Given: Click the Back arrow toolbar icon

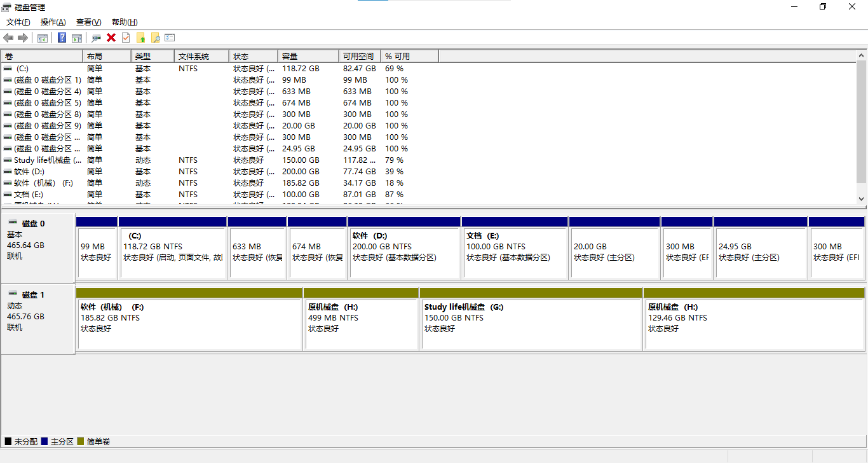Looking at the screenshot, I should (x=8, y=38).
